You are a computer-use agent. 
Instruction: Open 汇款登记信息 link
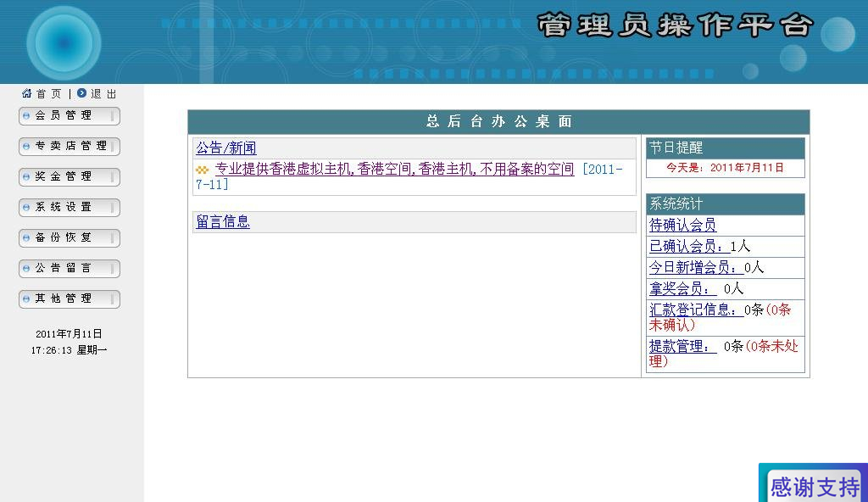[696, 310]
